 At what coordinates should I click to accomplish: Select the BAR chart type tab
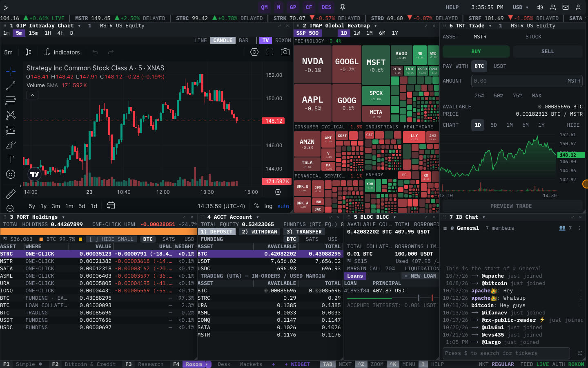pyautogui.click(x=243, y=40)
